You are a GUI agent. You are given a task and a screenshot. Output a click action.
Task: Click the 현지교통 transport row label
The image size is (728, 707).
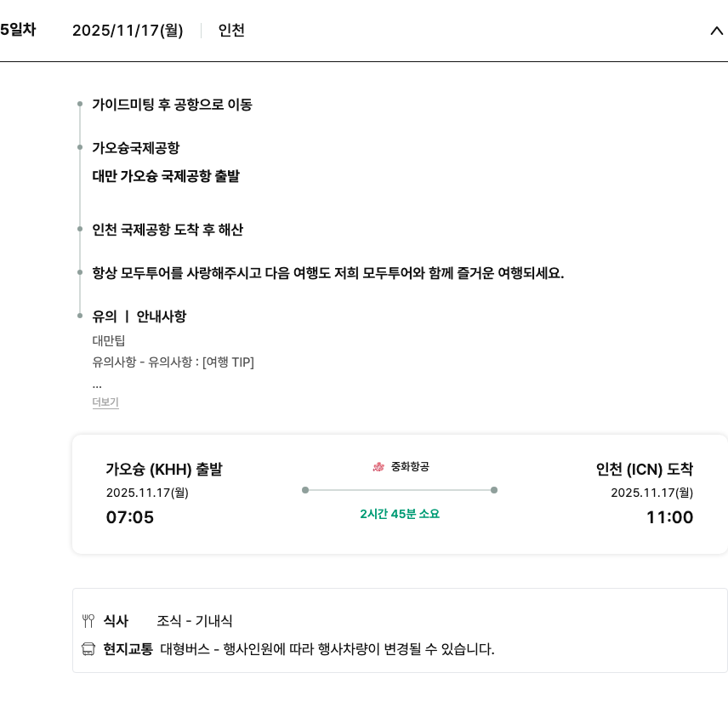[128, 650]
